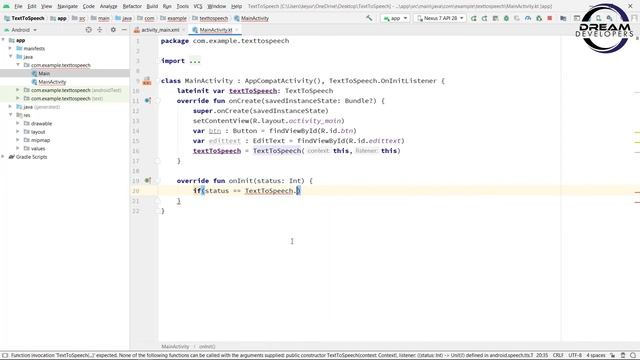640x360 pixels.
Task: Click the green Debug bug icon
Action: pyautogui.click(x=506, y=18)
